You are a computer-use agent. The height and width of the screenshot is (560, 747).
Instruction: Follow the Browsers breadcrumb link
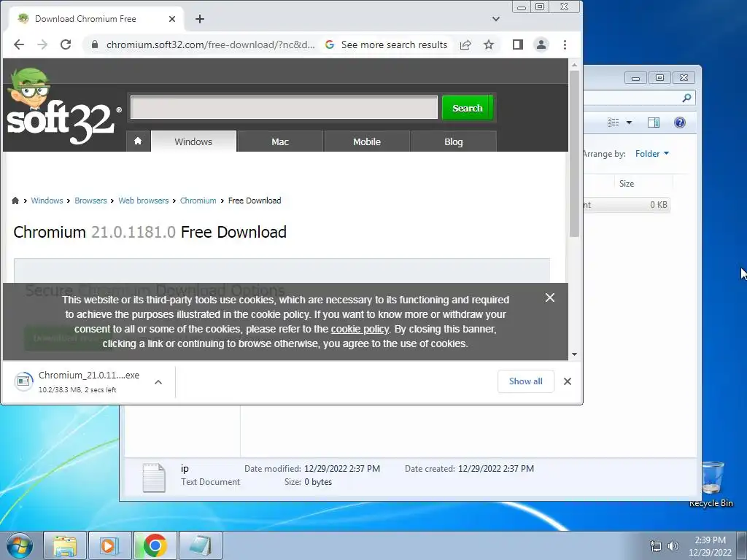click(x=90, y=201)
